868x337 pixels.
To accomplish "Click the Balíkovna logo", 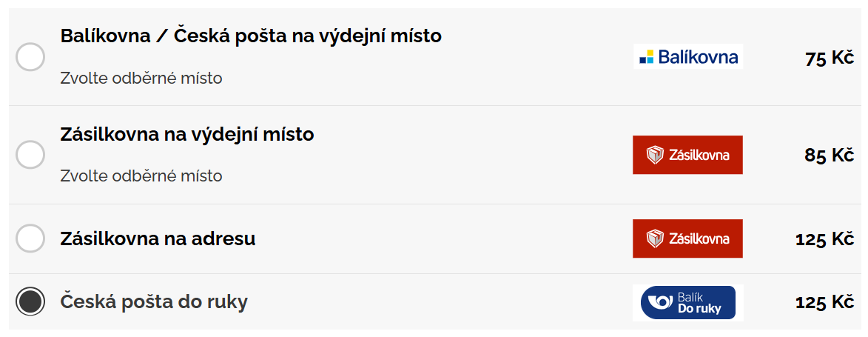I will pyautogui.click(x=688, y=56).
